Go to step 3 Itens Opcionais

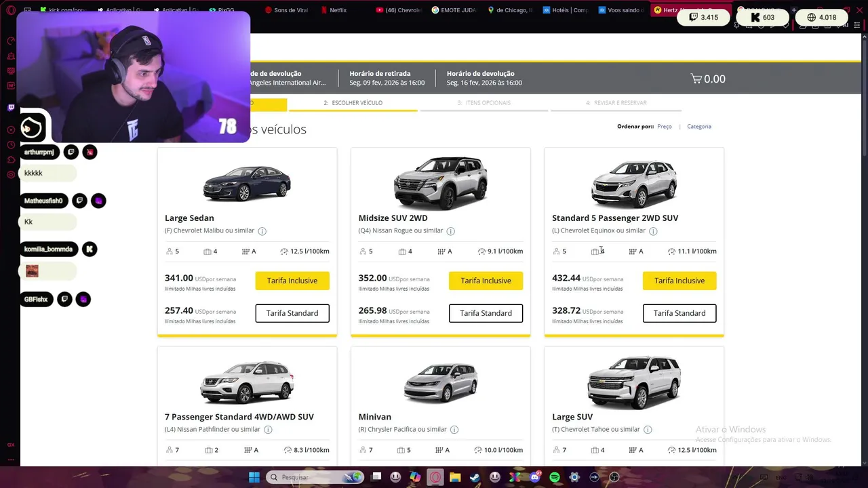coord(484,103)
